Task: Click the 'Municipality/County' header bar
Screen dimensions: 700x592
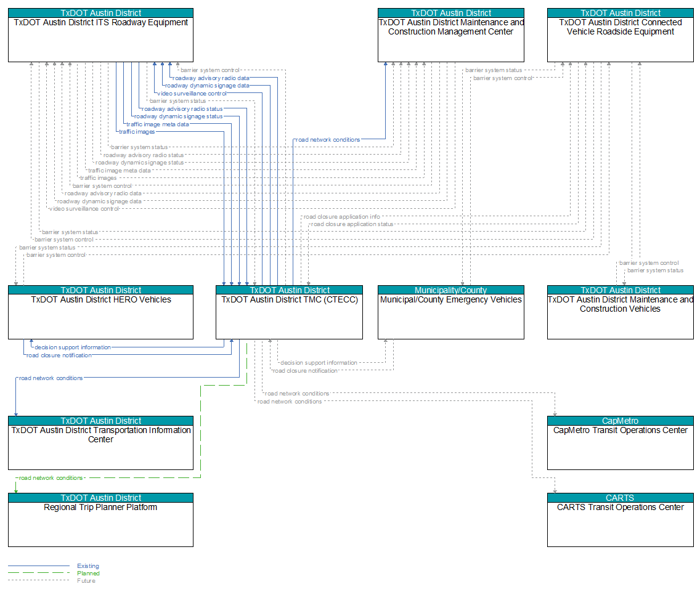Action: (451, 290)
